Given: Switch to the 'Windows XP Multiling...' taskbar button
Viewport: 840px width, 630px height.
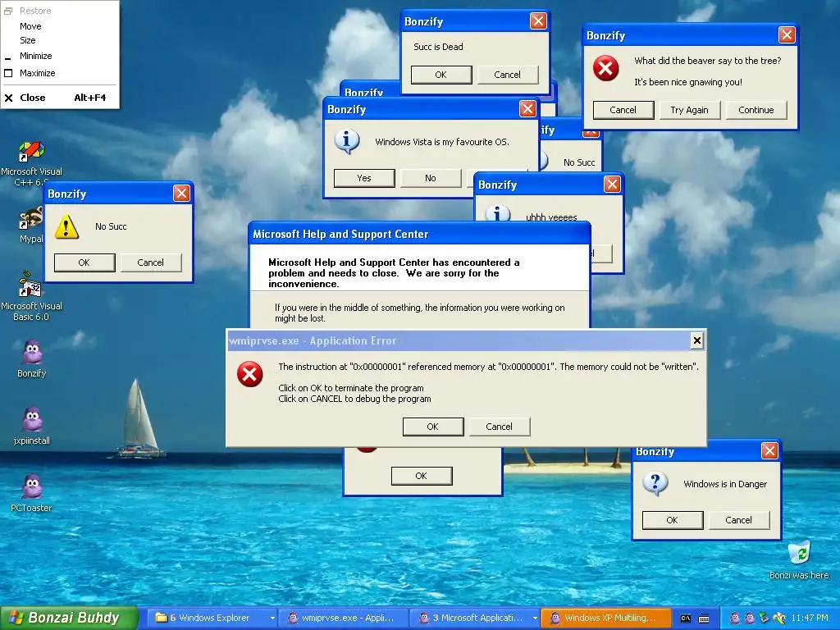Looking at the screenshot, I should pyautogui.click(x=606, y=619).
